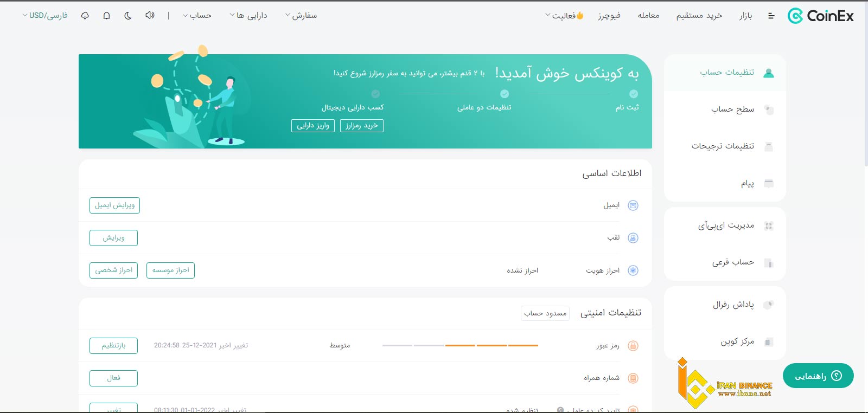The height and width of the screenshot is (413, 868).
Task: Select پاداش رفرال in the sidebar
Action: click(725, 305)
